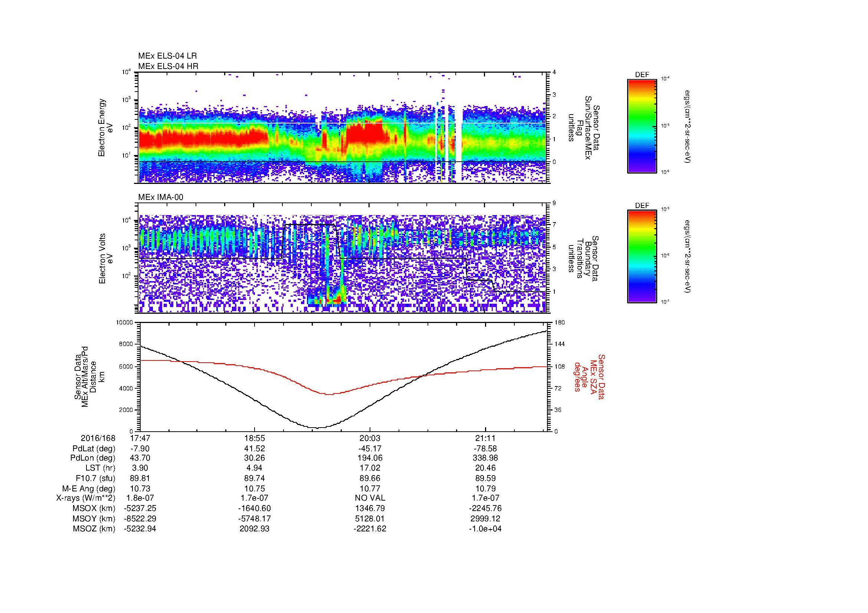This screenshot has height=613, width=868.
Task: Click the MSOY value '-8522.29'
Action: [140, 518]
